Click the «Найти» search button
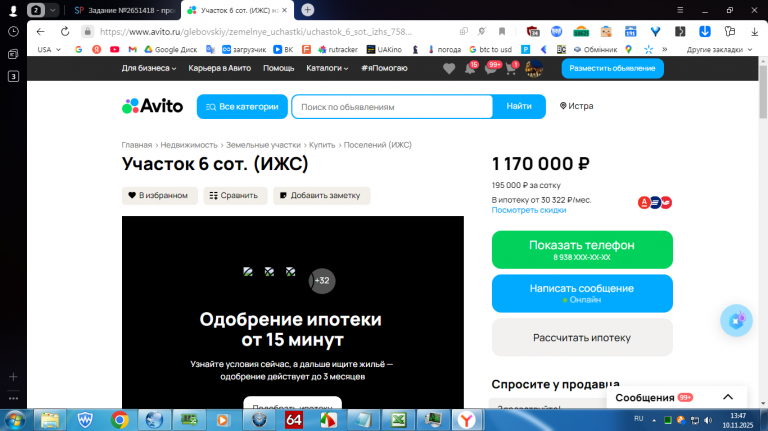Viewport: 768px width, 431px height. tap(519, 106)
